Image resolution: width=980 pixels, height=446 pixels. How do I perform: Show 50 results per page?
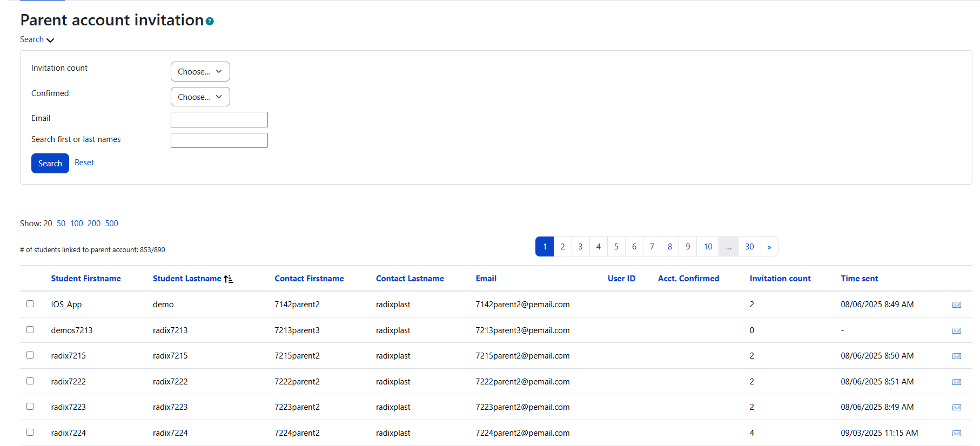click(61, 224)
